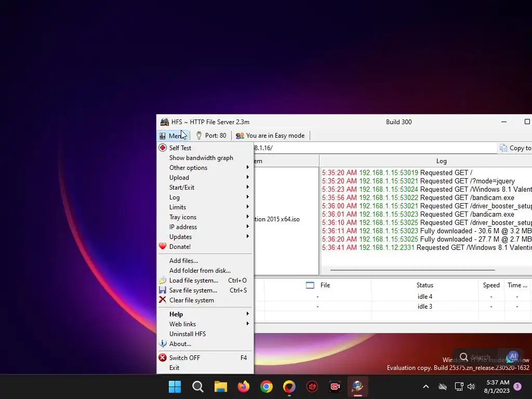Viewport: 532px width, 399px height.
Task: Expand the Log submenu
Action: click(205, 197)
